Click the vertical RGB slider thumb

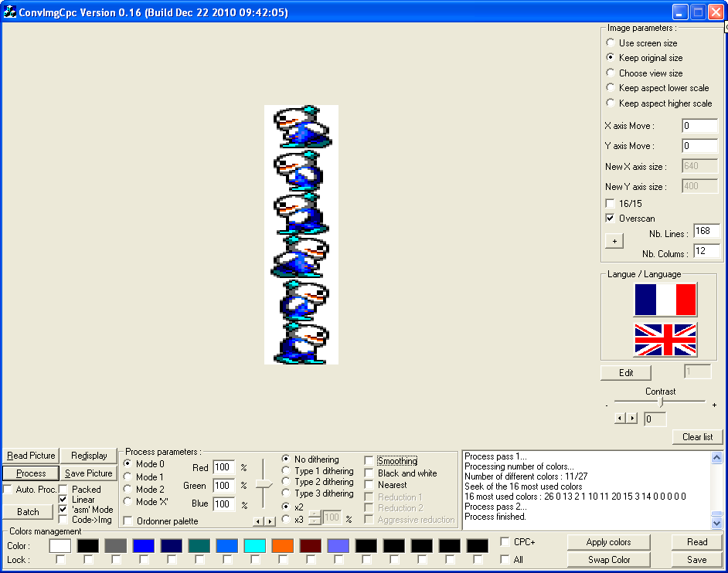point(264,484)
